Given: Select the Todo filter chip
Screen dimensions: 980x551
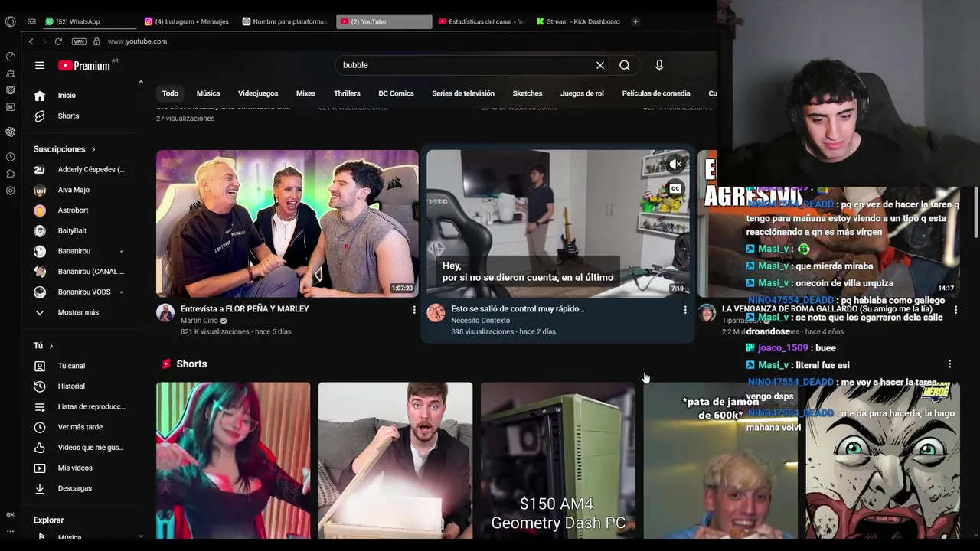Looking at the screenshot, I should click(170, 93).
